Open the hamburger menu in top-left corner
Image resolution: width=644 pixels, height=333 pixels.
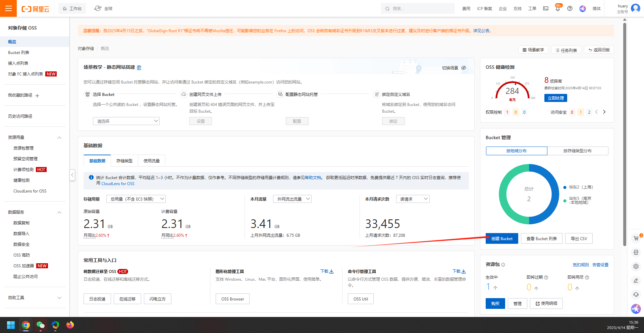(x=8, y=8)
